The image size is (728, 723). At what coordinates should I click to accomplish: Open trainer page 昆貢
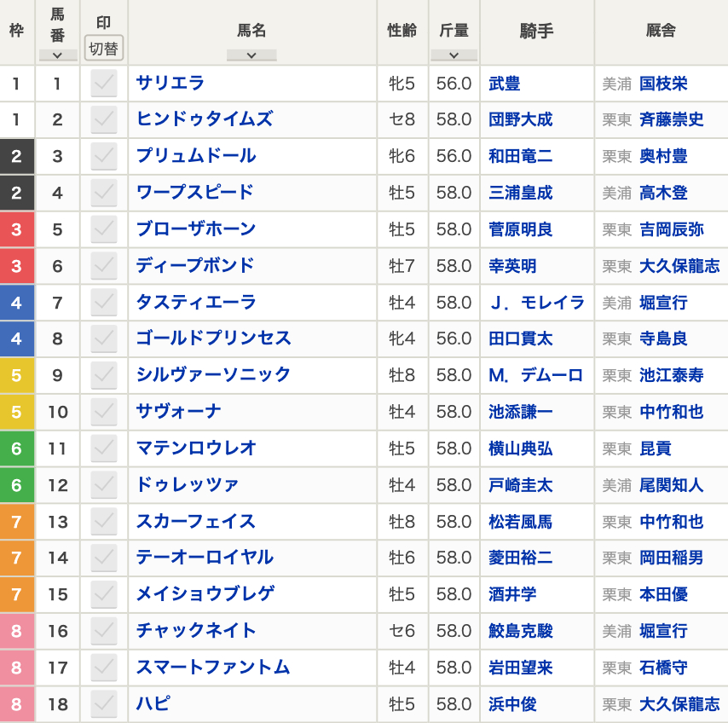point(656,449)
